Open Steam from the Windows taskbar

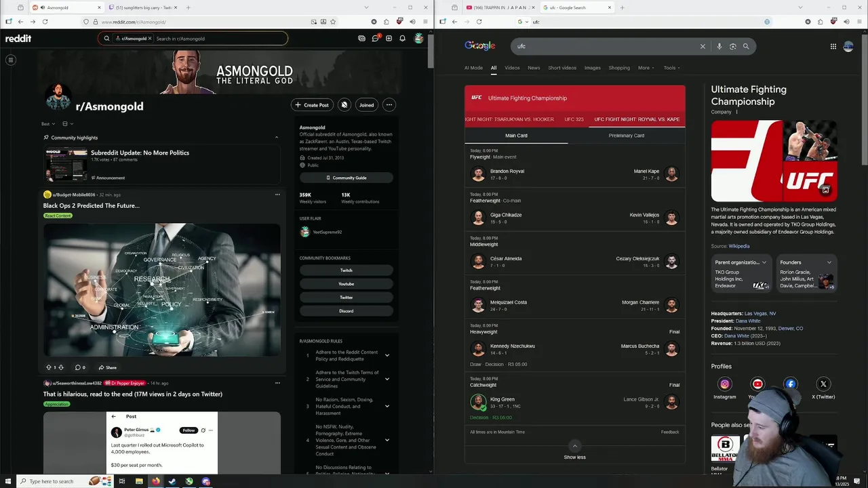(x=172, y=481)
